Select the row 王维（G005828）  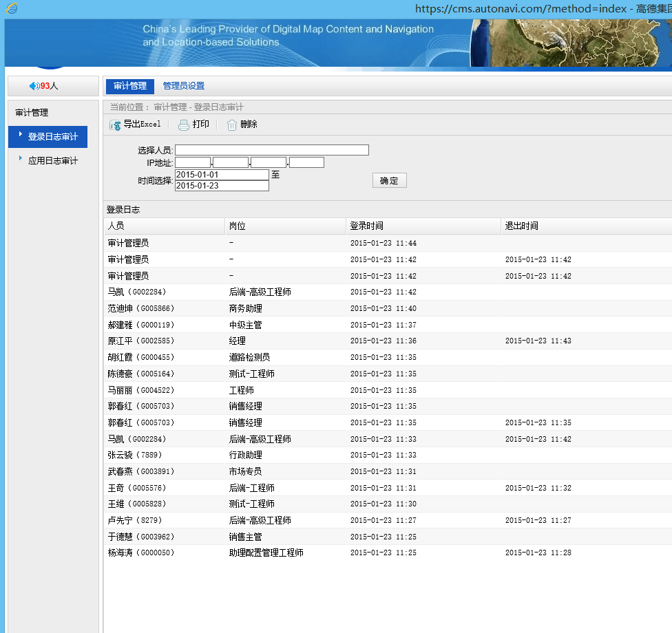pos(388,504)
